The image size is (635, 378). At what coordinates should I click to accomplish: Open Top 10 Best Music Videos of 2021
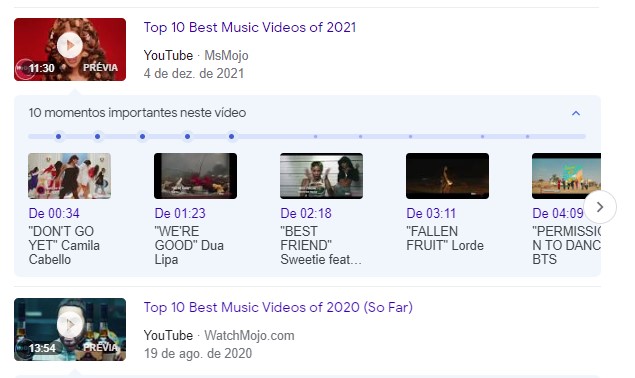pos(250,27)
